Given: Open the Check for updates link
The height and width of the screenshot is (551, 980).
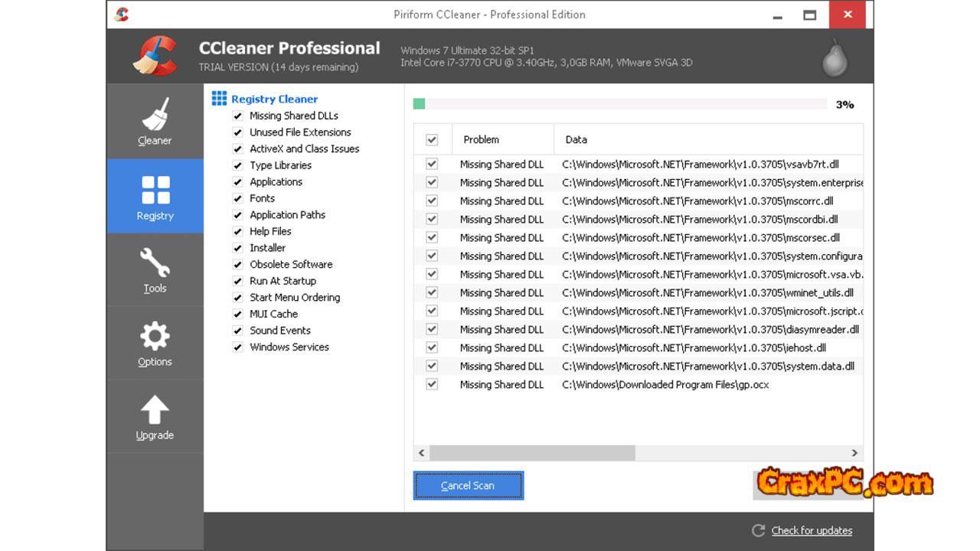Looking at the screenshot, I should point(812,530).
